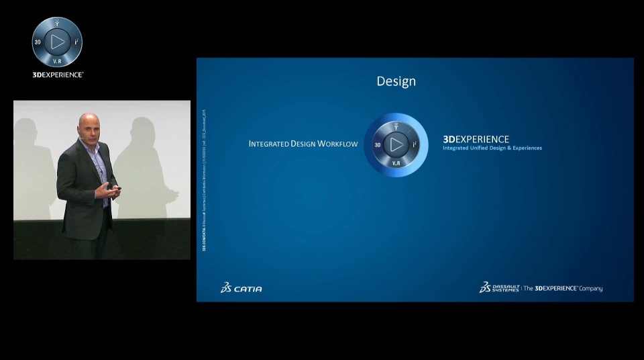
Task: Click the 'Integrated Design Workflow' text
Action: [x=303, y=144]
